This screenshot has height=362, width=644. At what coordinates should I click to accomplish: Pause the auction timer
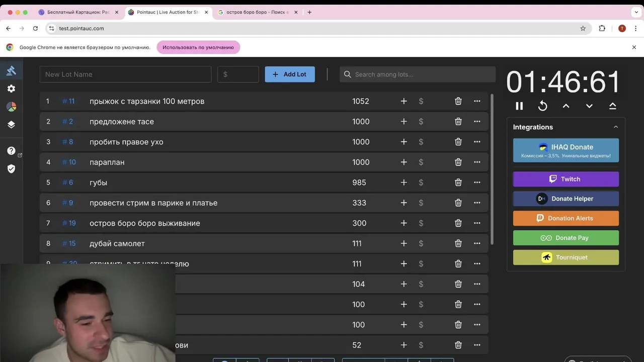(519, 106)
